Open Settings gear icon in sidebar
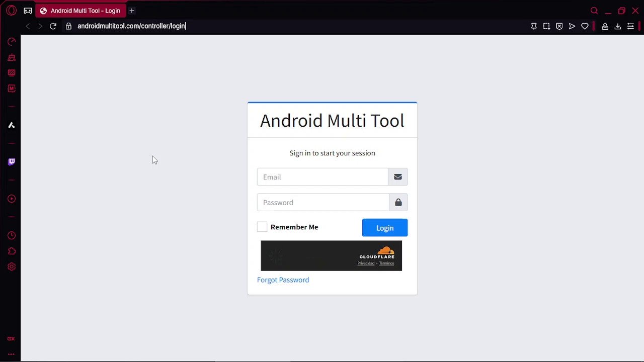Image resolution: width=644 pixels, height=362 pixels. point(11,266)
